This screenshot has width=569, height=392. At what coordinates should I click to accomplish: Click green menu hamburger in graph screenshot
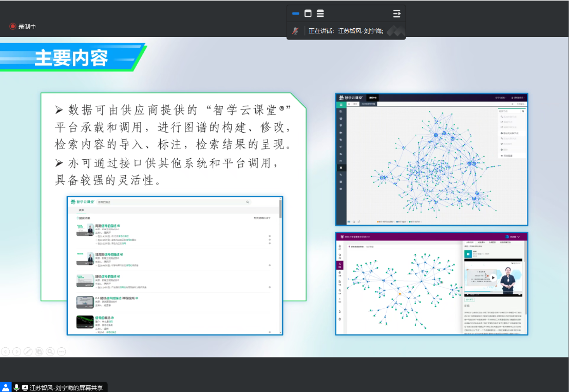tap(341, 104)
